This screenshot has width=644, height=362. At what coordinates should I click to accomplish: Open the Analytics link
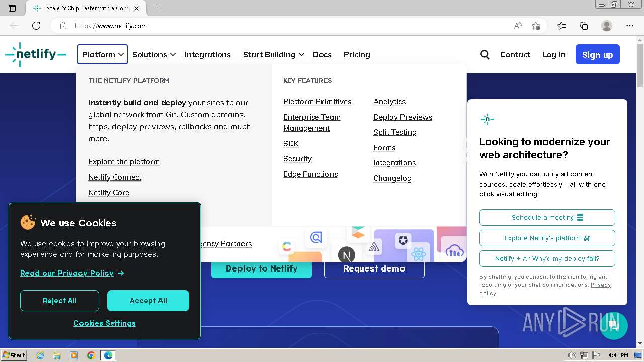coord(389,102)
